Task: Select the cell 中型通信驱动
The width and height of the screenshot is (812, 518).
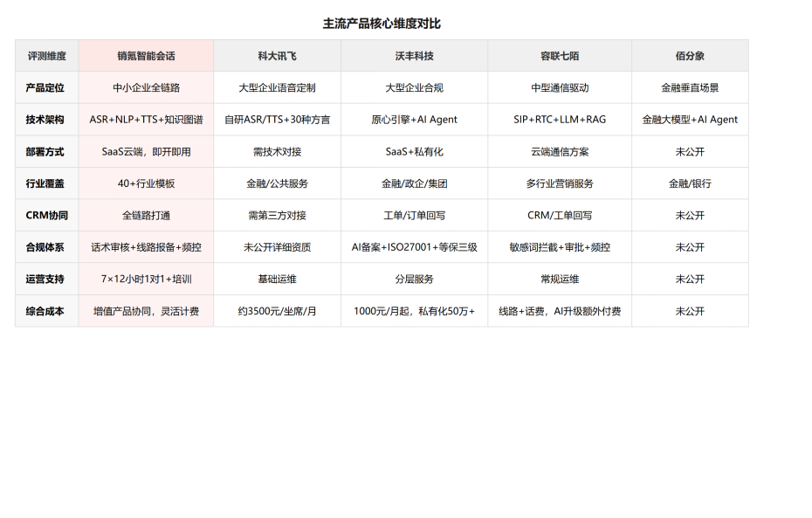Action: pyautogui.click(x=560, y=87)
